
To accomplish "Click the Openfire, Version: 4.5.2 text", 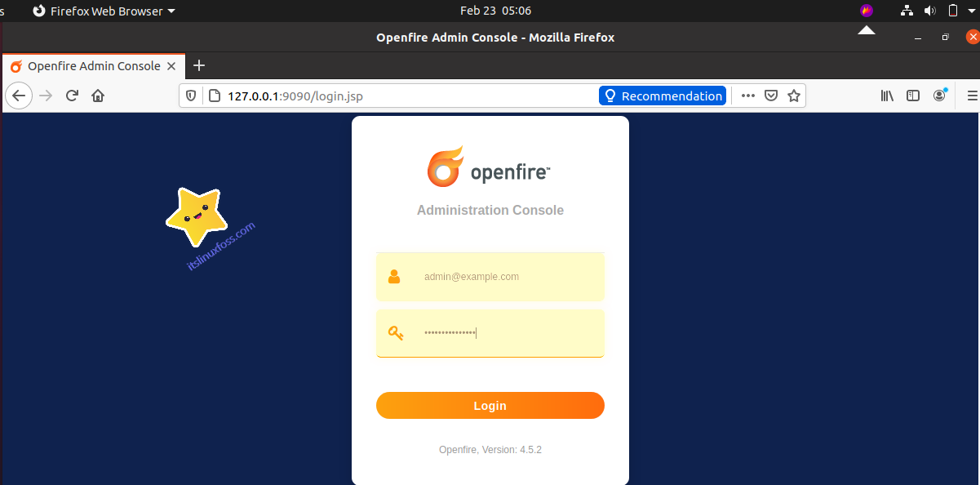I will 490,450.
